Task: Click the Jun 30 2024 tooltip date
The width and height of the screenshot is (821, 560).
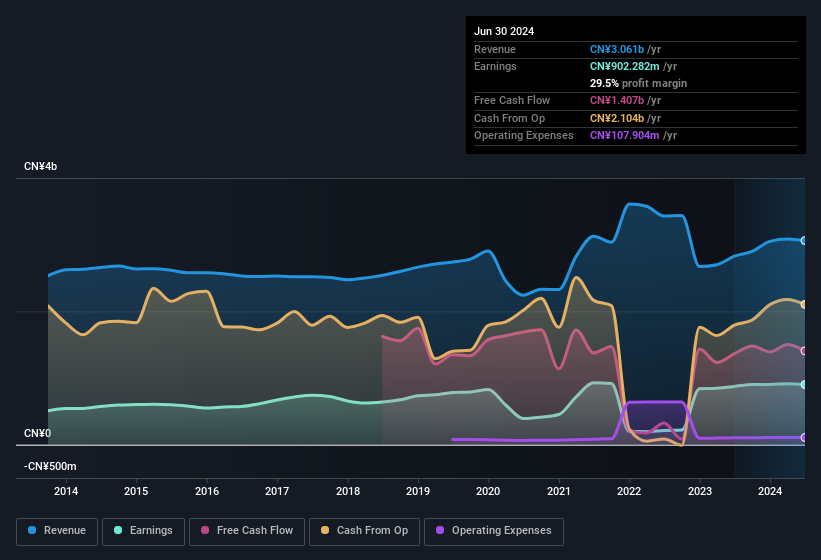Action: click(x=504, y=31)
